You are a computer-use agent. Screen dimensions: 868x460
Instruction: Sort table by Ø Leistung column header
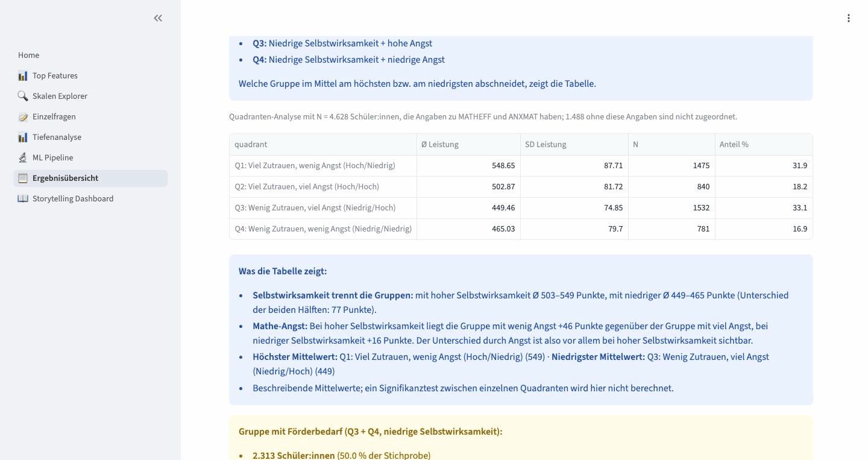click(468, 145)
